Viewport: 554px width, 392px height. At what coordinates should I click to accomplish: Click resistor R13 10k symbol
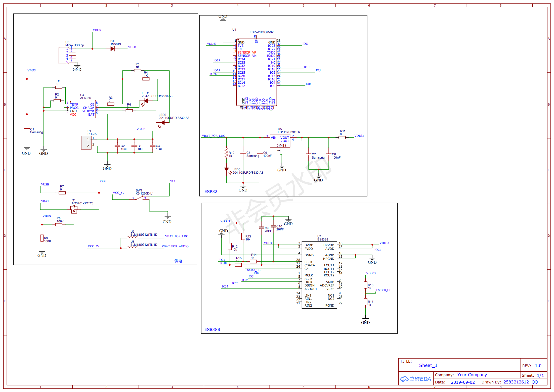click(x=243, y=236)
